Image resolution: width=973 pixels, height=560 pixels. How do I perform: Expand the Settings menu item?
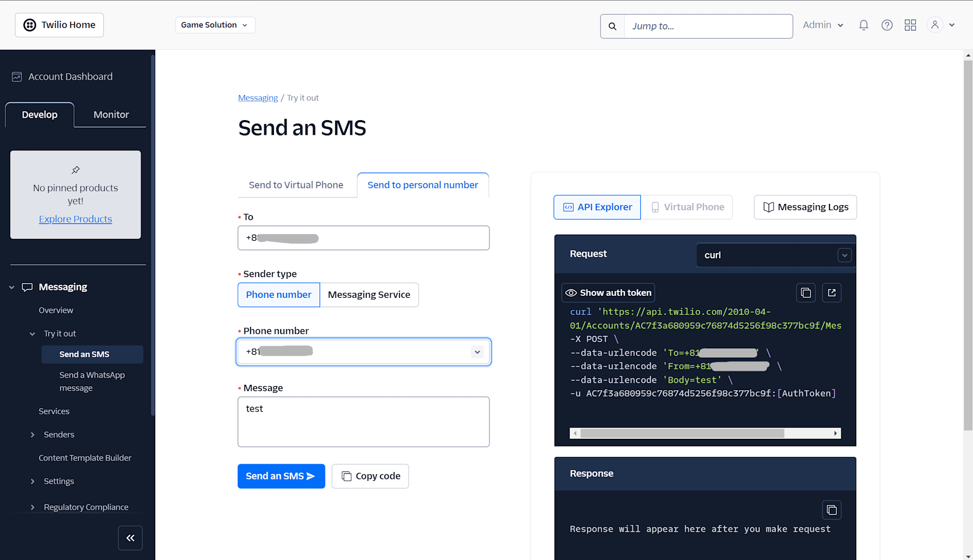33,481
